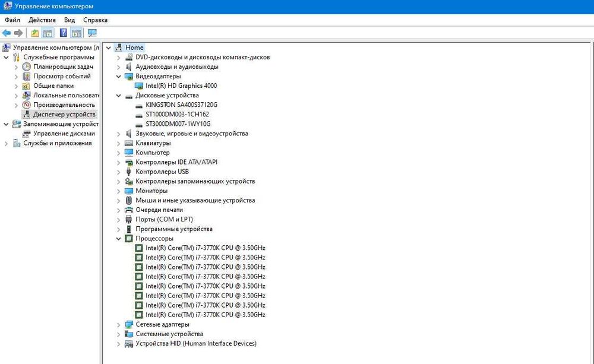Expand Службы и приложения in sidebar

[x=6, y=143]
